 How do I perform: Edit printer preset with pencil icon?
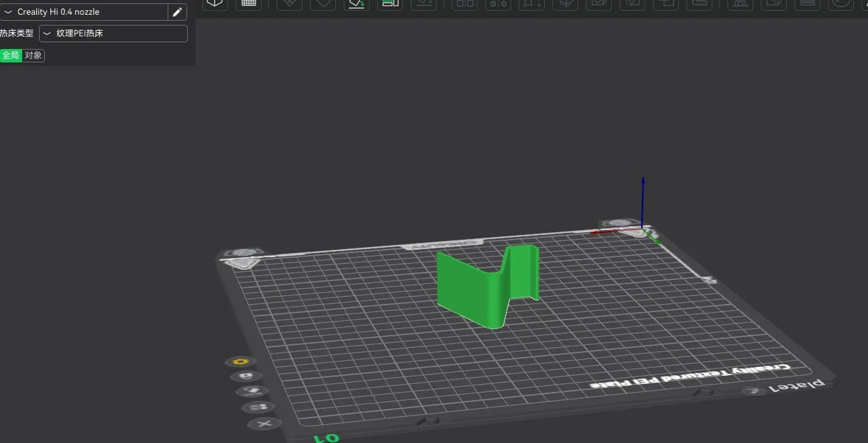click(177, 12)
